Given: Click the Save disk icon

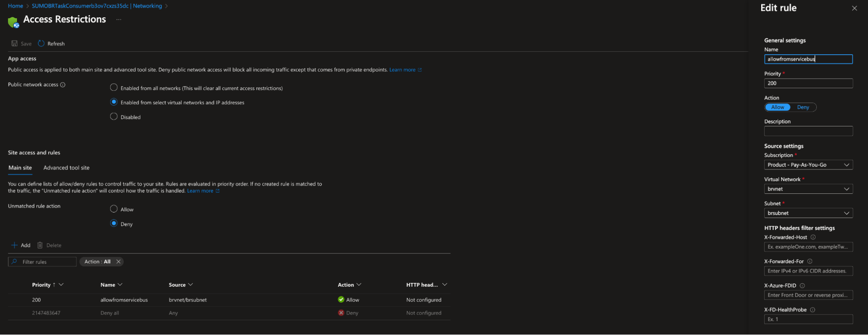Looking at the screenshot, I should (x=14, y=43).
